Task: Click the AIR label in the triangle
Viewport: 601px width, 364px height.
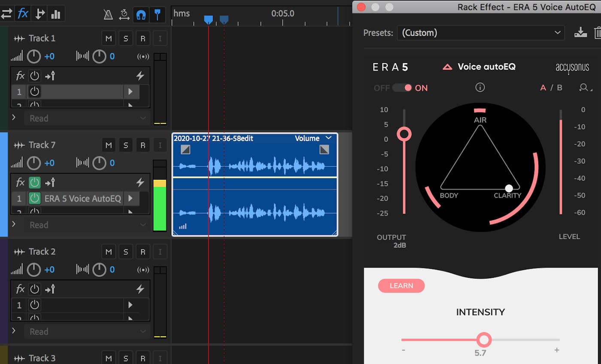Action: tap(480, 120)
